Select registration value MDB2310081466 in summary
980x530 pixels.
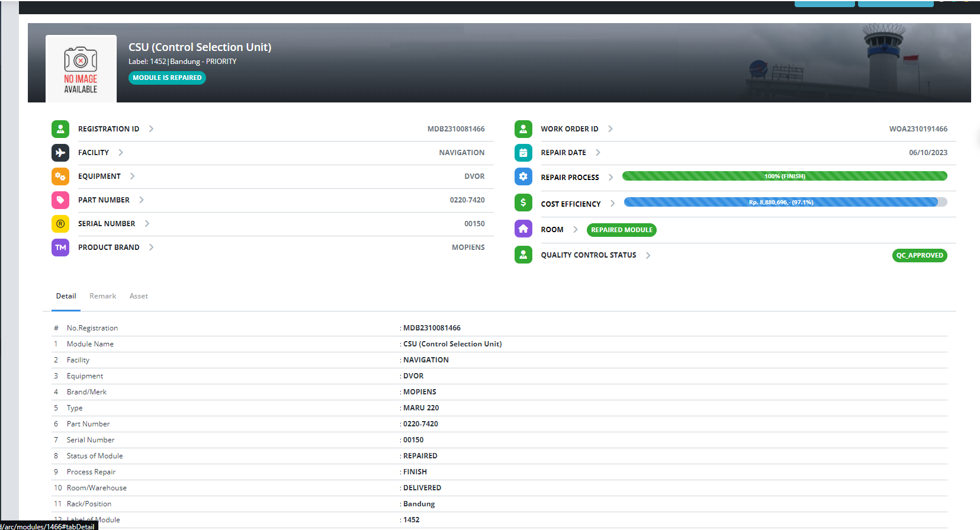coord(456,129)
